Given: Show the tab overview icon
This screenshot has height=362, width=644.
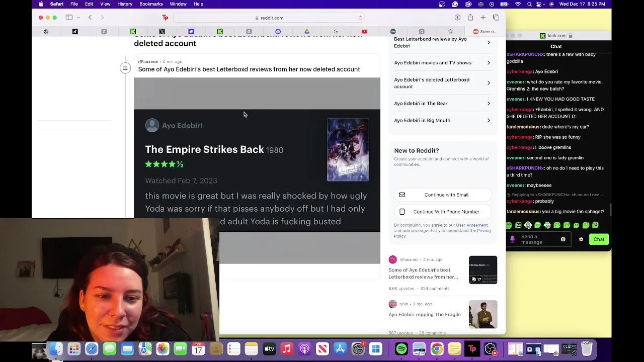Looking at the screenshot, I should 496,18.
